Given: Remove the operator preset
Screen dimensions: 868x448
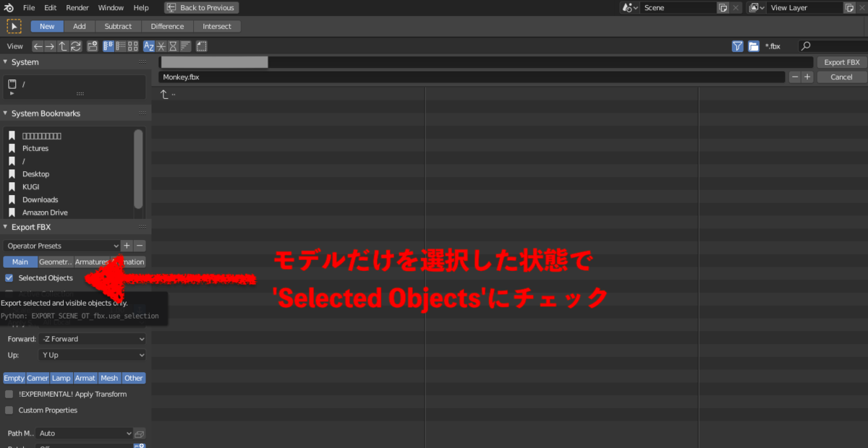Looking at the screenshot, I should click(x=140, y=246).
